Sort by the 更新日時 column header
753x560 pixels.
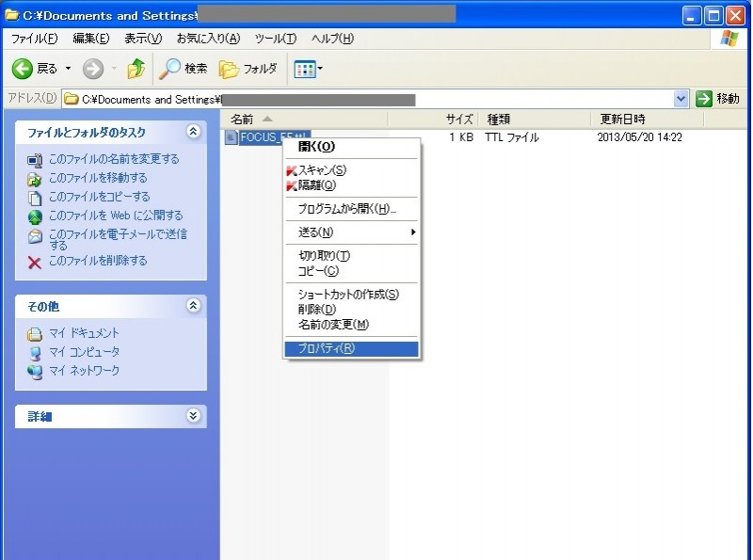pyautogui.click(x=623, y=120)
